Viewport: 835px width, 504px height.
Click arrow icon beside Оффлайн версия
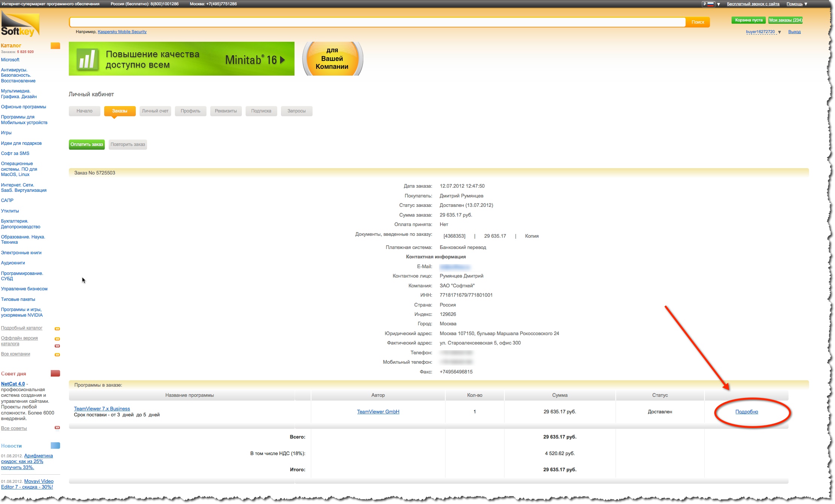pos(57,339)
